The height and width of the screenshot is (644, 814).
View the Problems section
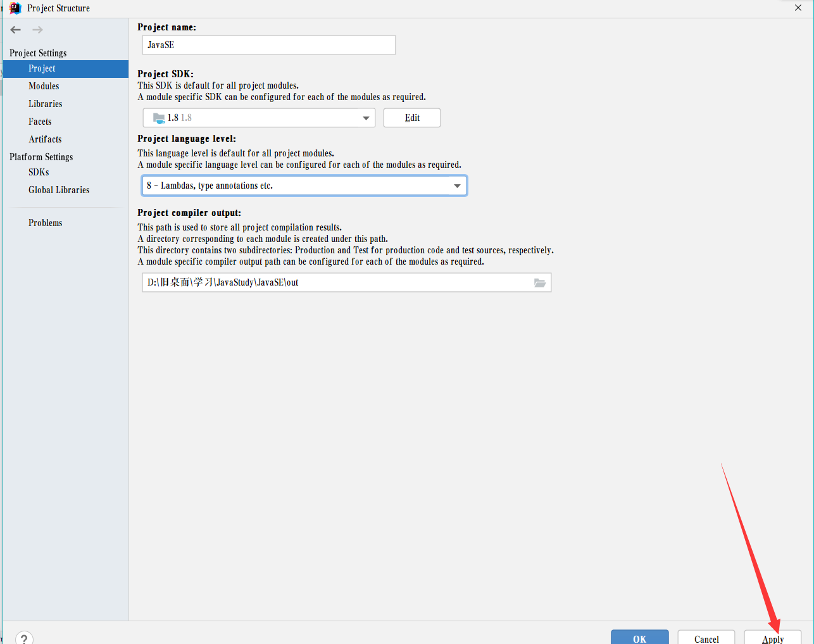(x=45, y=223)
